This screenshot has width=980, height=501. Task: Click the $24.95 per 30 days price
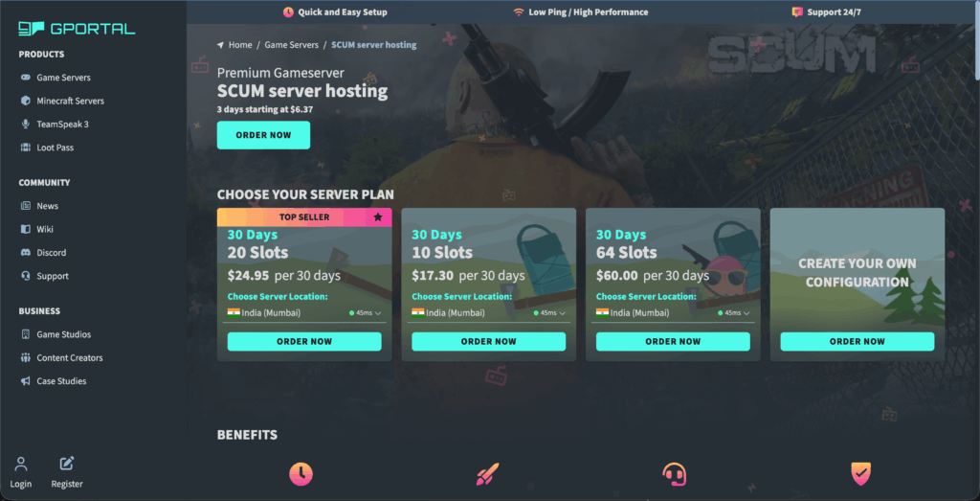[284, 275]
